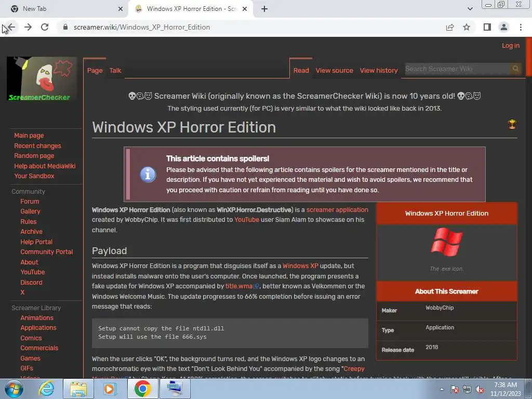Follow the Windows XP link in Payload
Screen dimensions: 532x399
point(301,265)
